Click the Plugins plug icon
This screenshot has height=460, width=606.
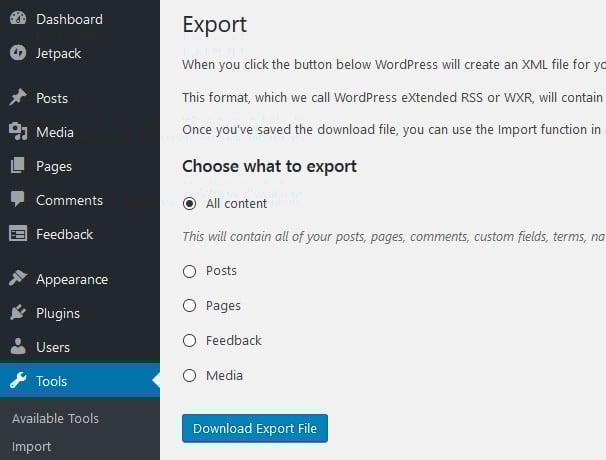18,312
